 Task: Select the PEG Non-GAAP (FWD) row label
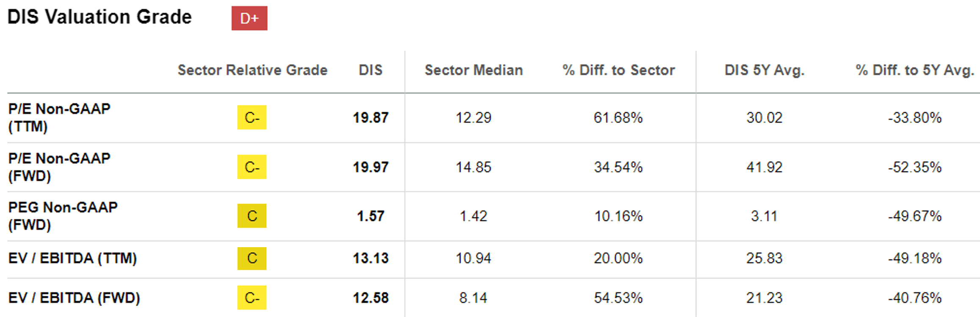tap(63, 216)
